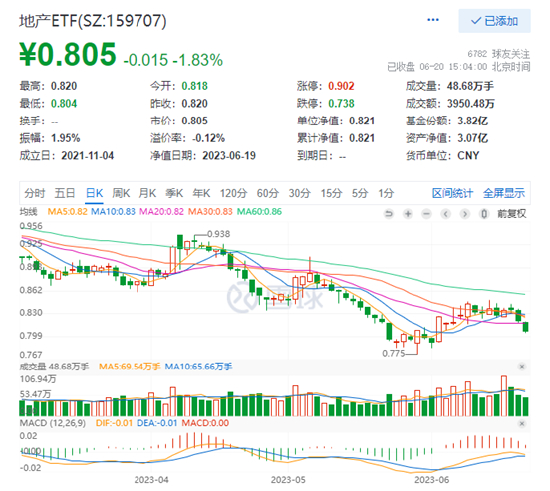The height and width of the screenshot is (491, 550).
Task: Click the candlestick style icon beside 前复权
Action: coord(484,214)
